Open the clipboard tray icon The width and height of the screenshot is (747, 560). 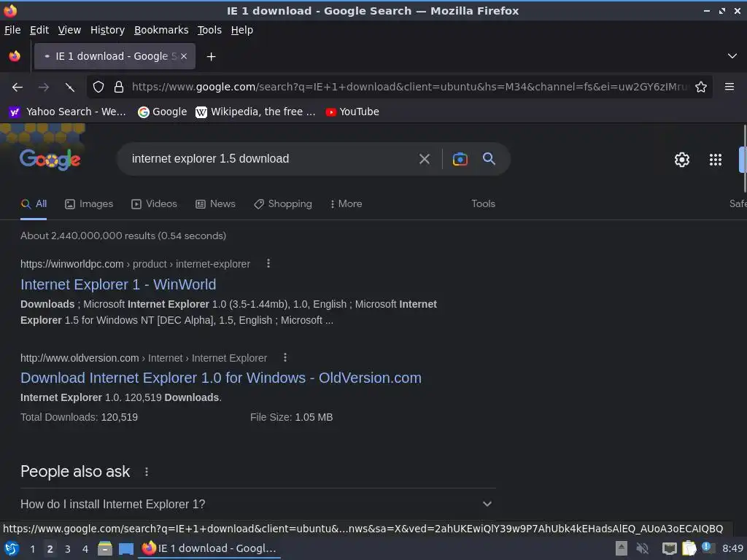(689, 548)
